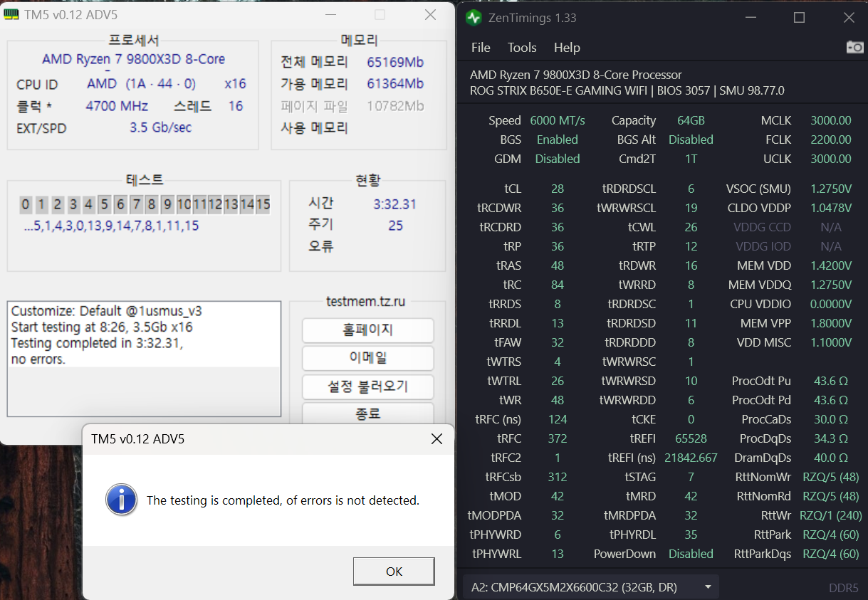The height and width of the screenshot is (600, 868).
Task: Click OK in the TM5 completion dialog
Action: point(394,572)
